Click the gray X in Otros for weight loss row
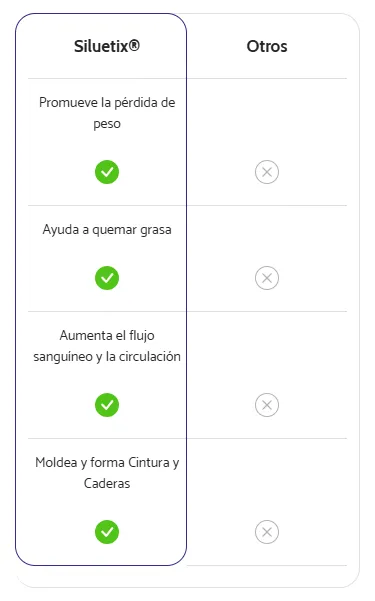Image resolution: width=375 pixels, height=601 pixels. point(267,172)
